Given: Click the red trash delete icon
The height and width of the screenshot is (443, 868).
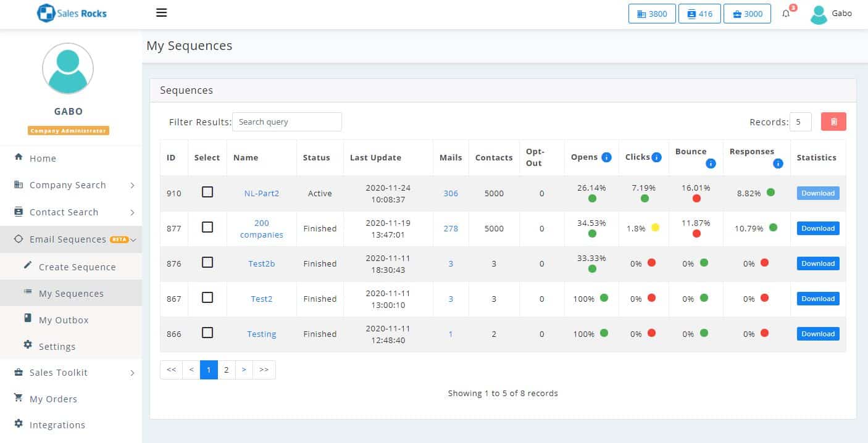Looking at the screenshot, I should click(833, 122).
